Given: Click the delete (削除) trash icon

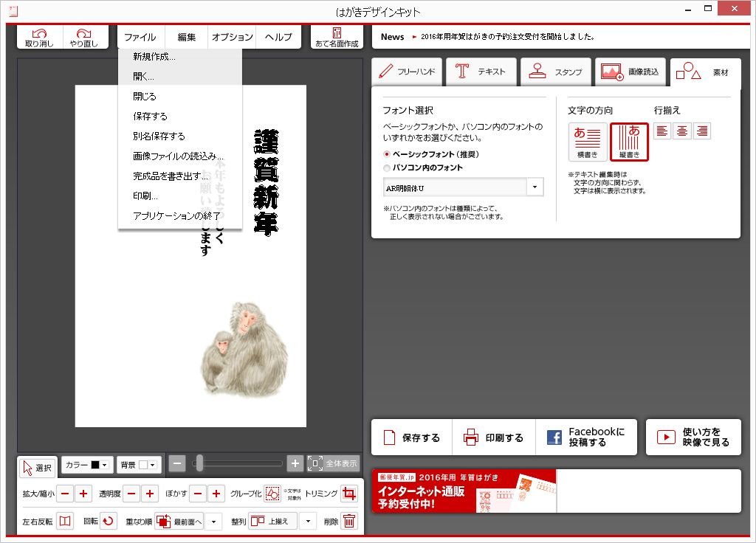Looking at the screenshot, I should [349, 522].
